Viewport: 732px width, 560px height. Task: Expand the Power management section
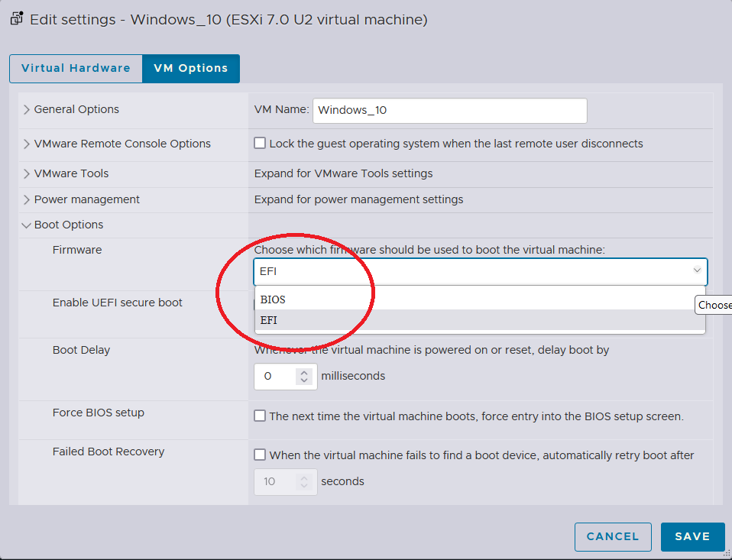tap(27, 199)
